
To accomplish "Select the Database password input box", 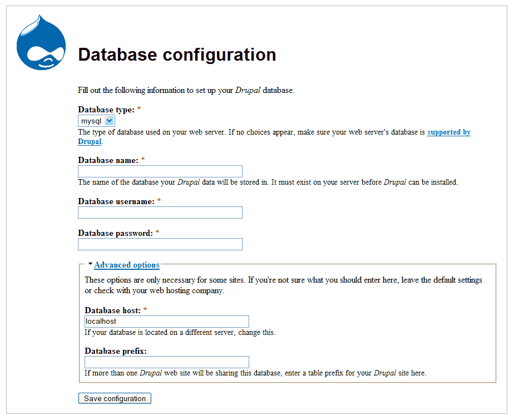I will tap(160, 244).
